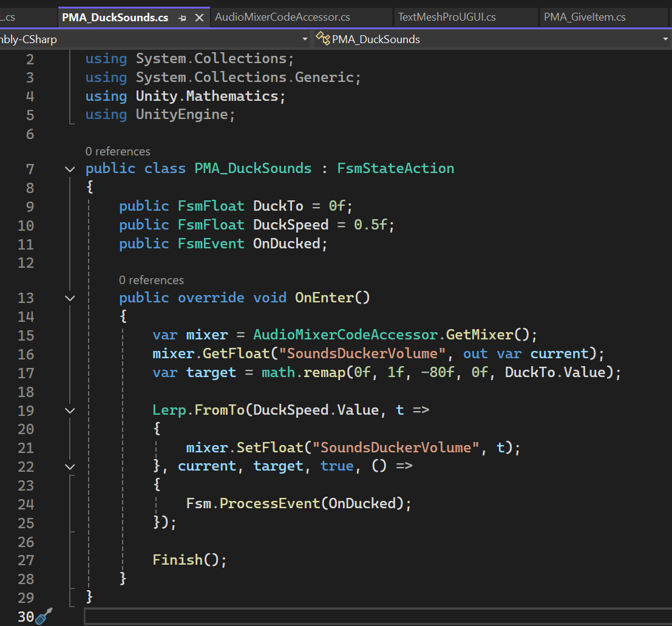Click the OnEnter method name
This screenshot has width=672, height=626.
tap(324, 298)
